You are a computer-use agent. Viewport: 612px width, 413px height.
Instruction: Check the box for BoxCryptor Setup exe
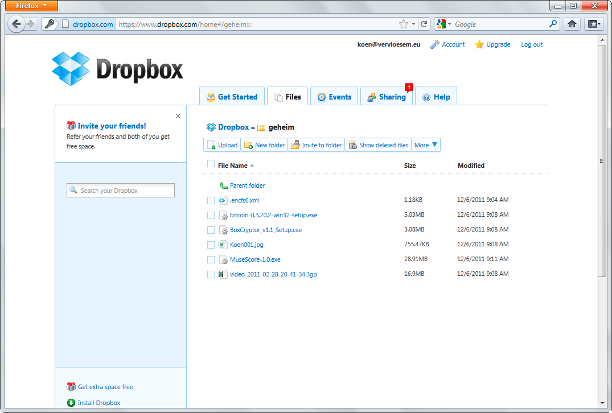click(211, 230)
